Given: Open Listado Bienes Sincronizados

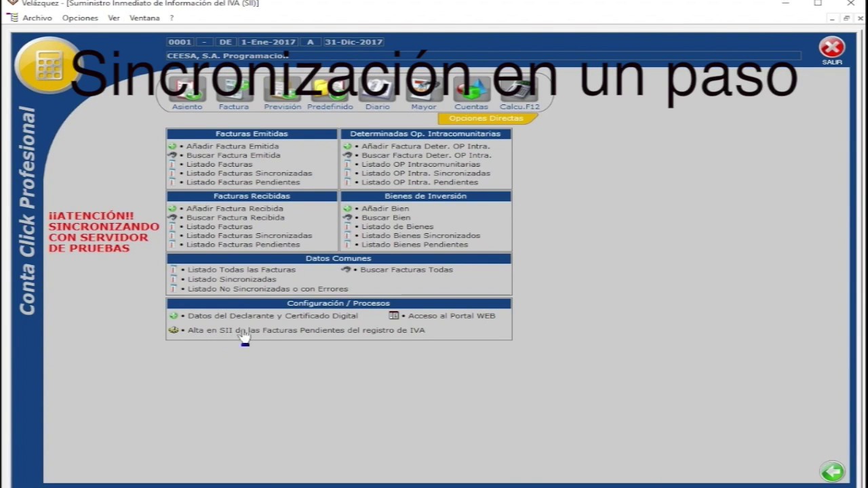Looking at the screenshot, I should pos(420,236).
